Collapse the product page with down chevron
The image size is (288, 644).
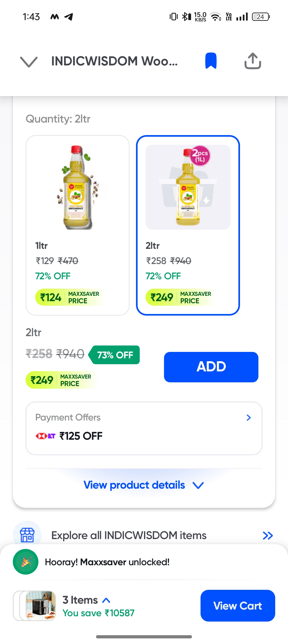click(29, 62)
